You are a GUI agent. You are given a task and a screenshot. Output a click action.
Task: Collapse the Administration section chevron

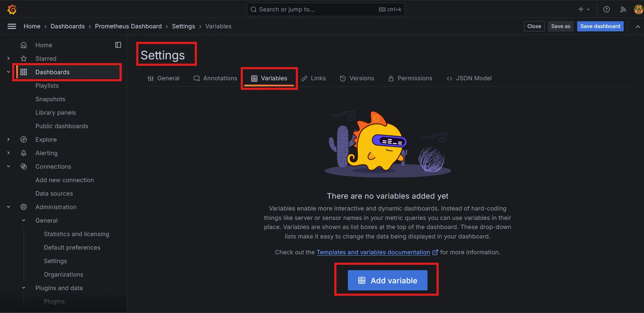[x=8, y=207]
